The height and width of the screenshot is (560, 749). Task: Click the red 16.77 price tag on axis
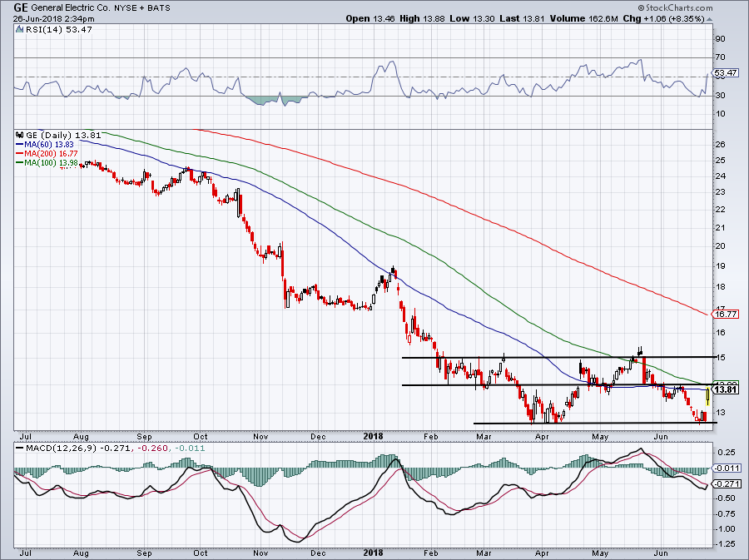click(x=726, y=315)
